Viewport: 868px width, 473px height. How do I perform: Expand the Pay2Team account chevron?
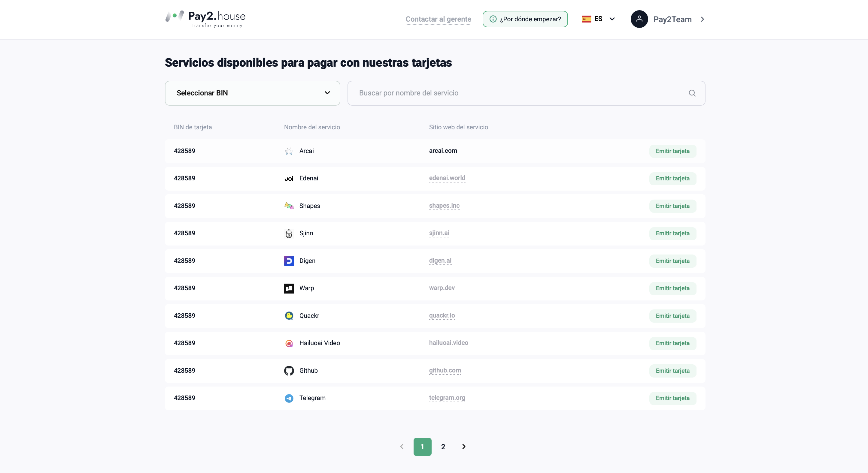(x=703, y=19)
